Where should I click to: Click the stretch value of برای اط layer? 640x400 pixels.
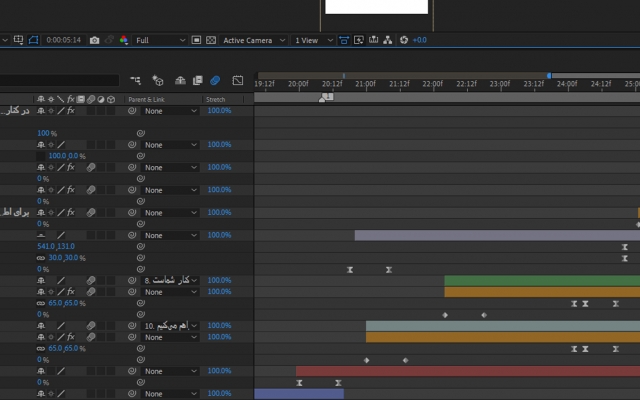click(x=219, y=212)
